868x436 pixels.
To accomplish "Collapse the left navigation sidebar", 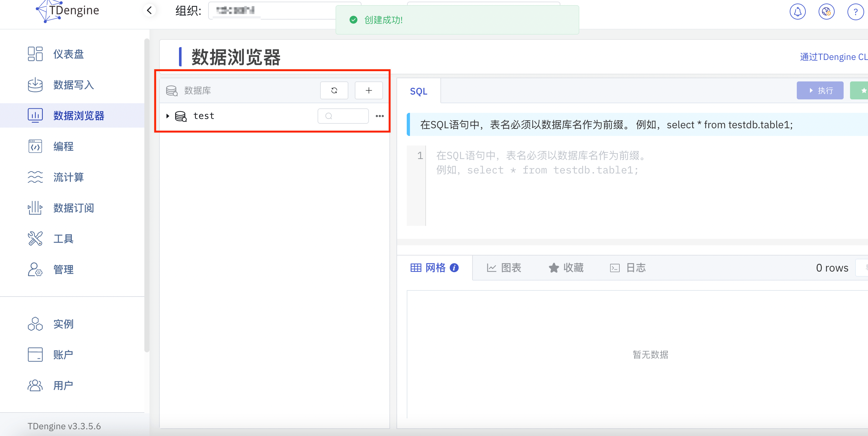I will (149, 10).
